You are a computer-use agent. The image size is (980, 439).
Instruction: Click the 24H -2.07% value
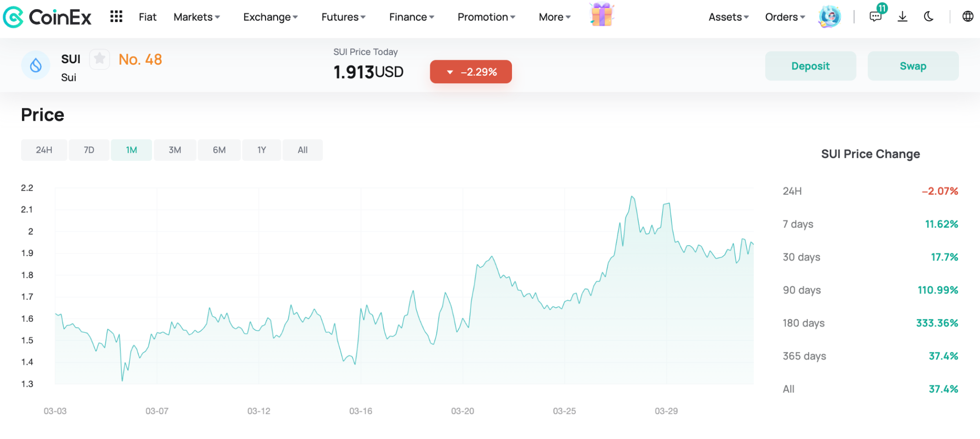(940, 191)
